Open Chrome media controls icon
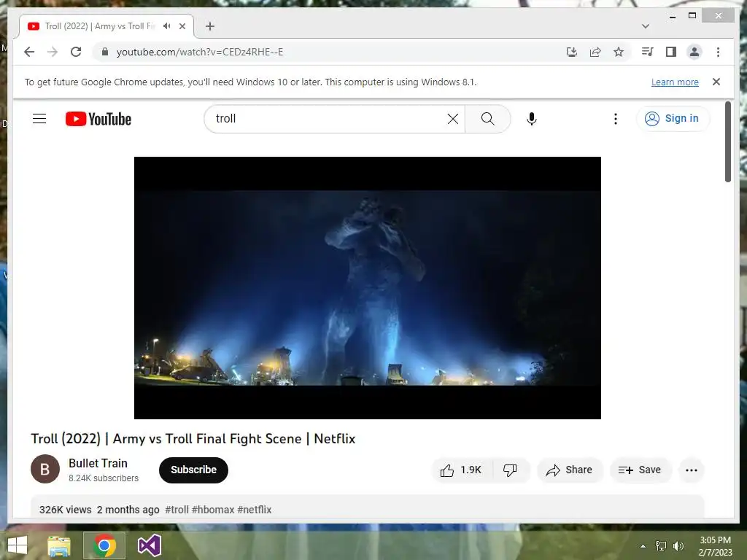The image size is (747, 560). coord(647,52)
